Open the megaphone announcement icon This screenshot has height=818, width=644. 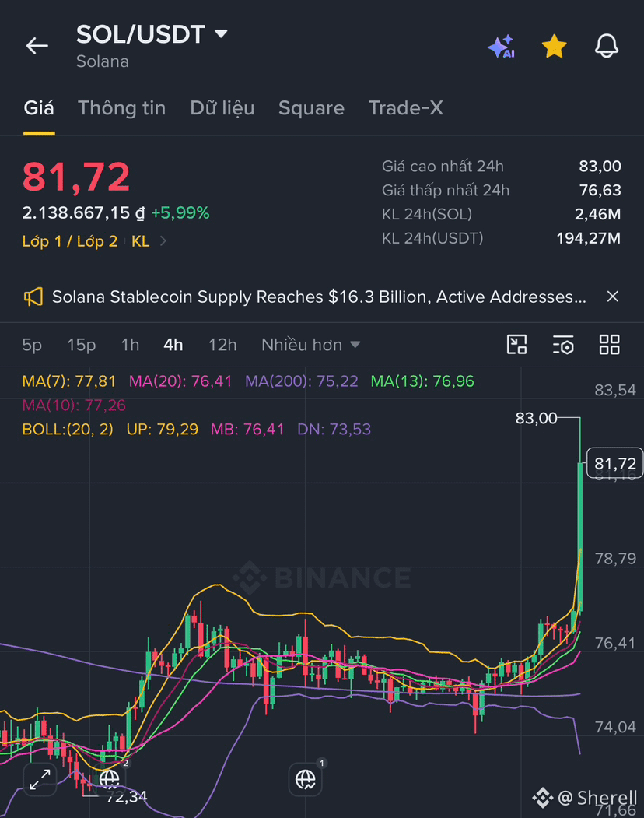pyautogui.click(x=33, y=297)
